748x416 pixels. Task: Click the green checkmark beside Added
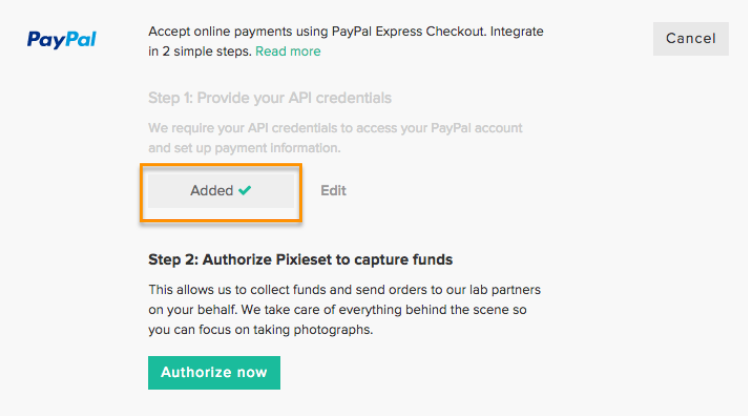(x=245, y=190)
